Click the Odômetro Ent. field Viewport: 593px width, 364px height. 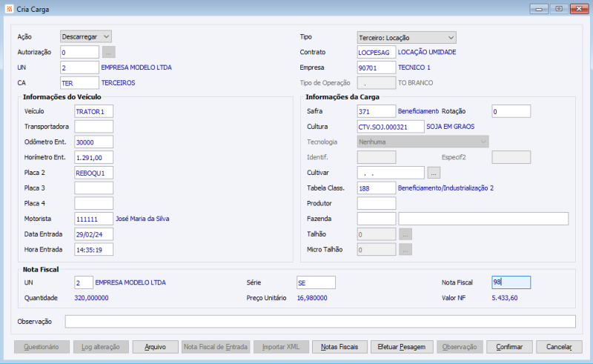click(93, 142)
